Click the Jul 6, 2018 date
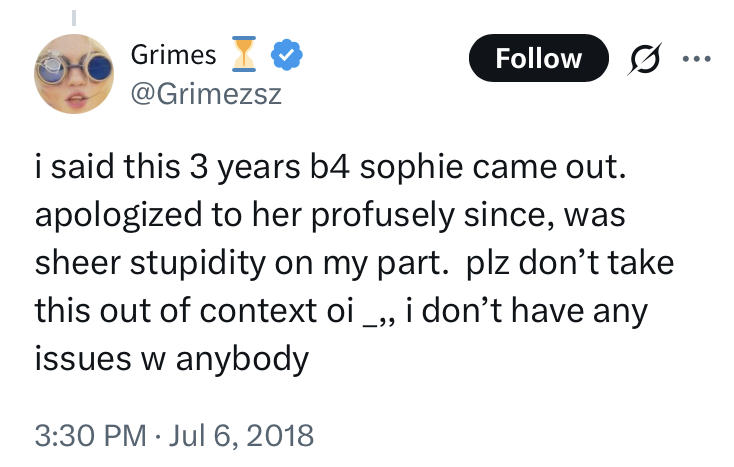The image size is (734, 467). tap(241, 436)
